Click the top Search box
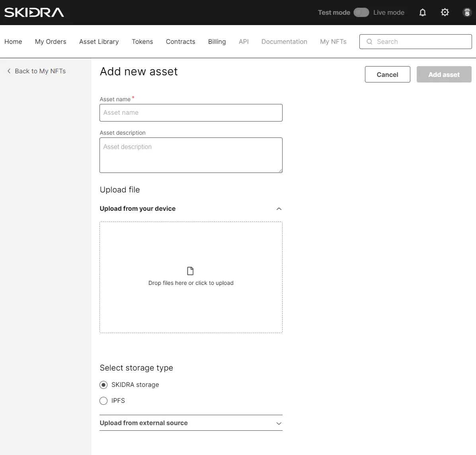This screenshot has height=455, width=476. click(416, 42)
